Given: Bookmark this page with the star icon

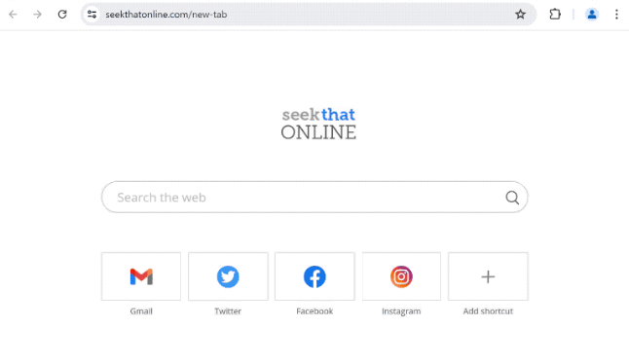Looking at the screenshot, I should (520, 15).
